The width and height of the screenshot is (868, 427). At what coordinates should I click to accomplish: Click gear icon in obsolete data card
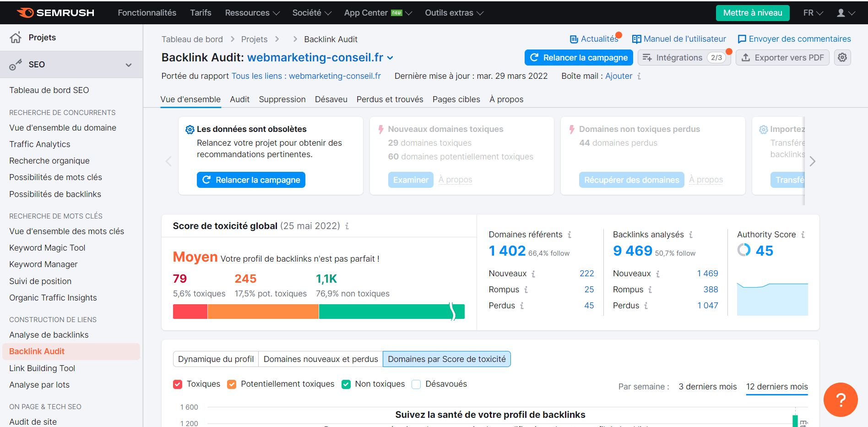(190, 130)
